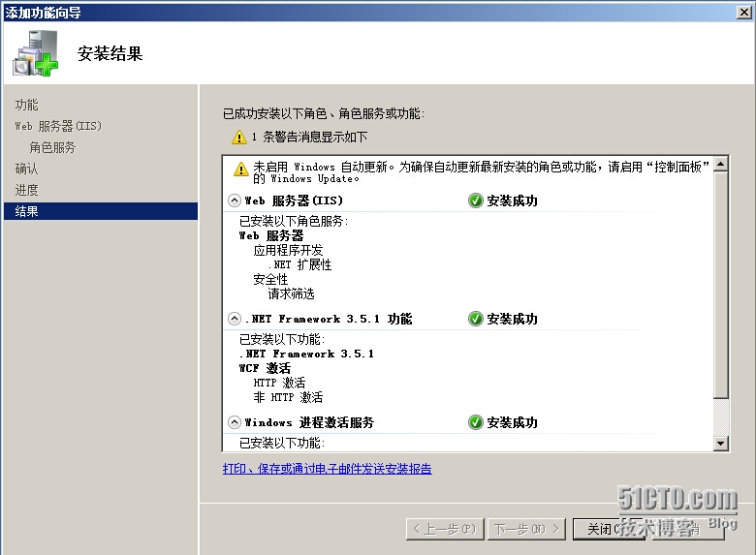Select 功能 in the wizard step list
Viewport: 756px width, 555px height.
pyautogui.click(x=26, y=105)
